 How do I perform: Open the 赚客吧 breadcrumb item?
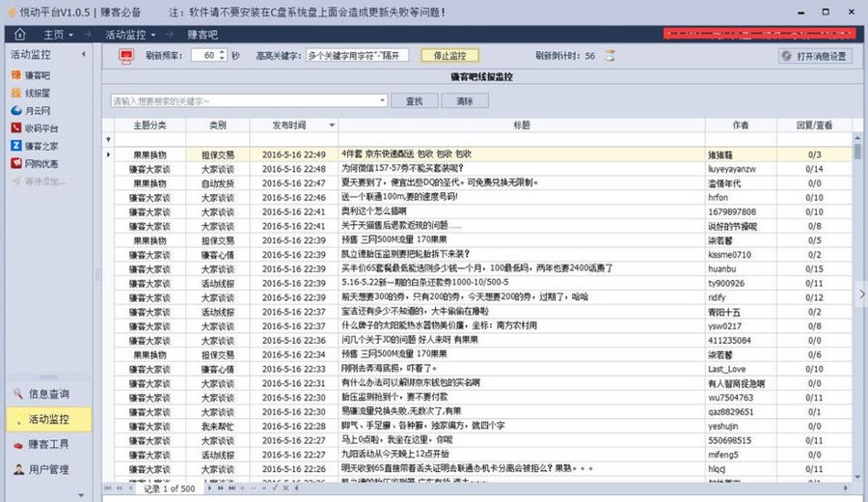(x=203, y=35)
